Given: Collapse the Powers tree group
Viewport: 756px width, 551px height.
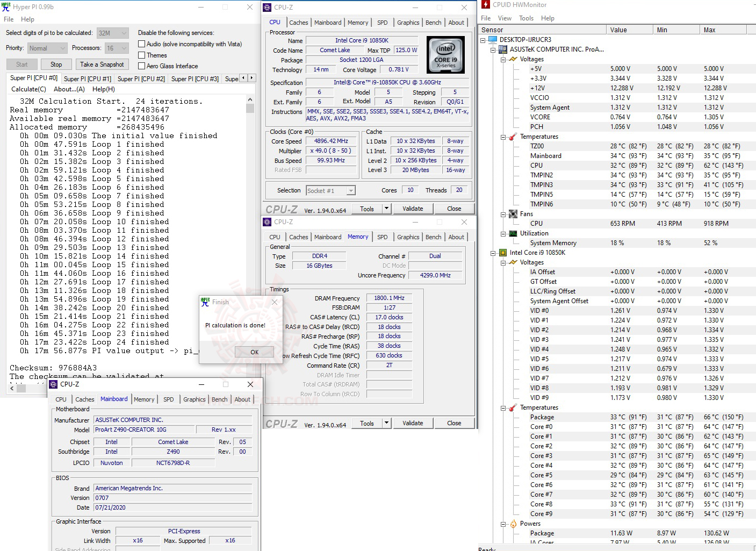Looking at the screenshot, I should click(503, 524).
